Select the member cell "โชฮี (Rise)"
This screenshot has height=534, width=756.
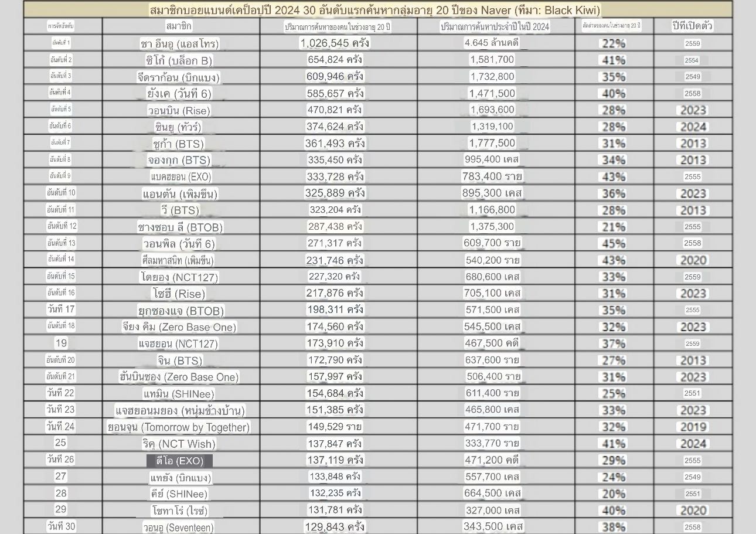click(178, 294)
